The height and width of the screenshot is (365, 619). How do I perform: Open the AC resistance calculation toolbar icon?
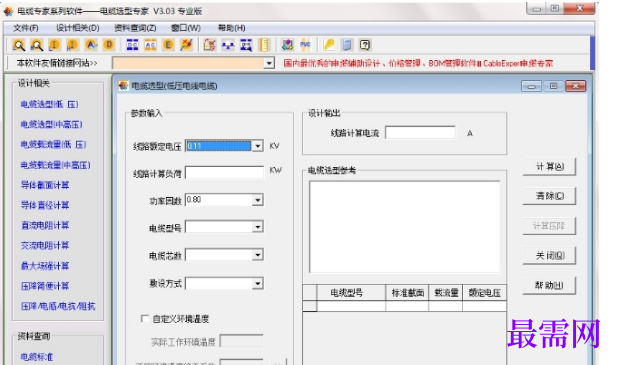150,45
